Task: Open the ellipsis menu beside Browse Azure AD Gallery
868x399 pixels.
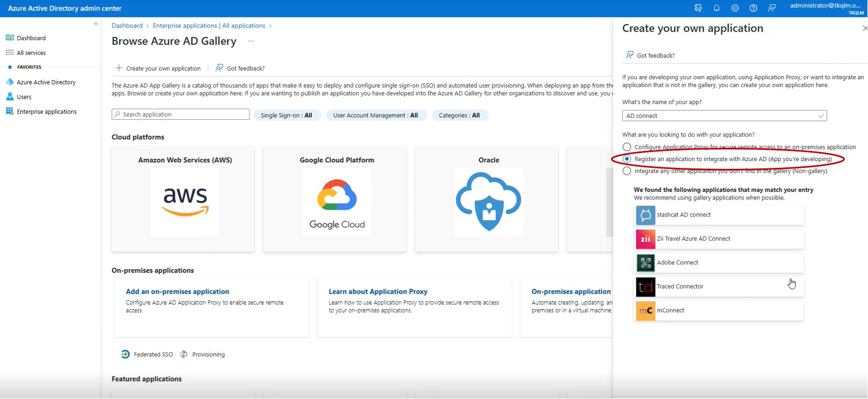Action: (x=251, y=41)
